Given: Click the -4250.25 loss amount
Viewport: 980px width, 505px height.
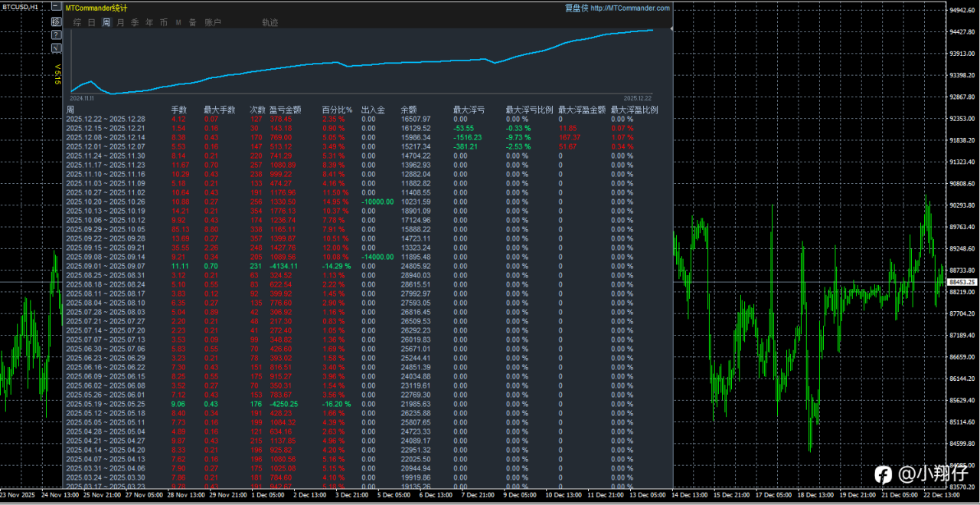Looking at the screenshot, I should (x=284, y=404).
